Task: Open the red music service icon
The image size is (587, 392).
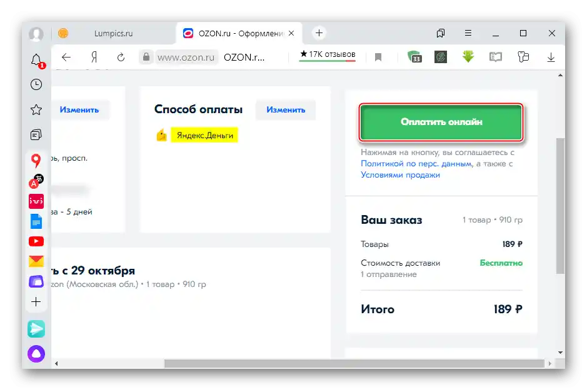Action: [x=36, y=201]
